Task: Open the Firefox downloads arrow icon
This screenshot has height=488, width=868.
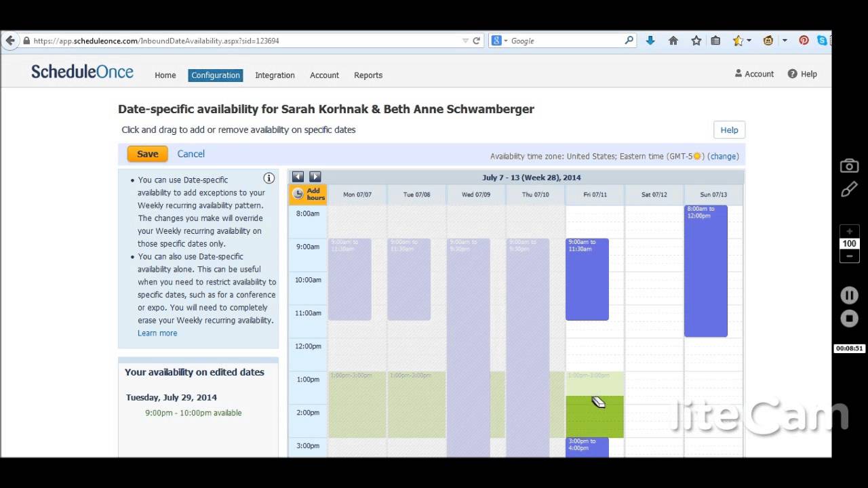Action: (x=650, y=41)
